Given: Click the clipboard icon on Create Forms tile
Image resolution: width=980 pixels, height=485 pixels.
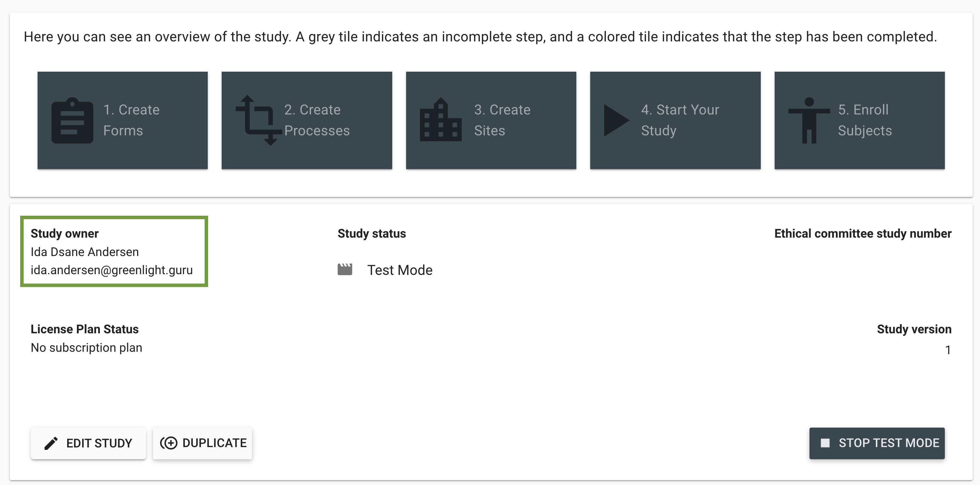Looking at the screenshot, I should tap(72, 120).
